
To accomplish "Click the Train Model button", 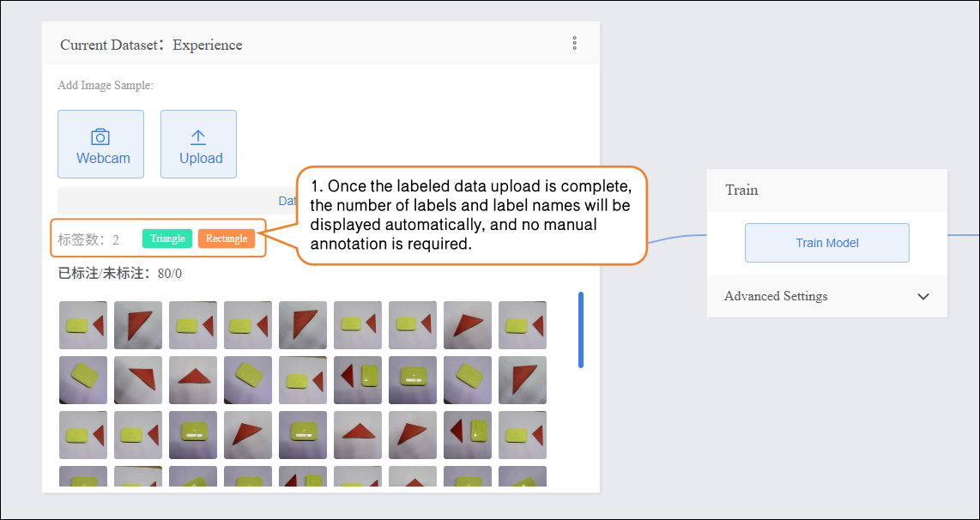I will point(826,243).
